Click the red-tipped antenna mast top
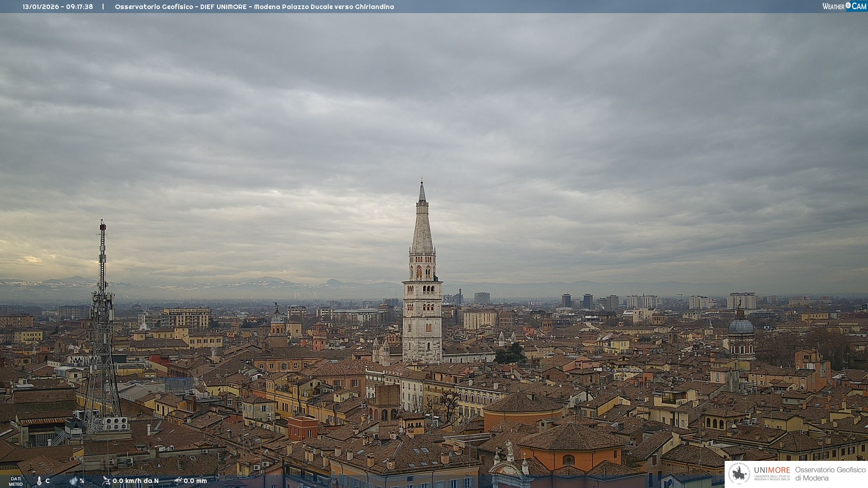868x488 pixels. [103, 226]
